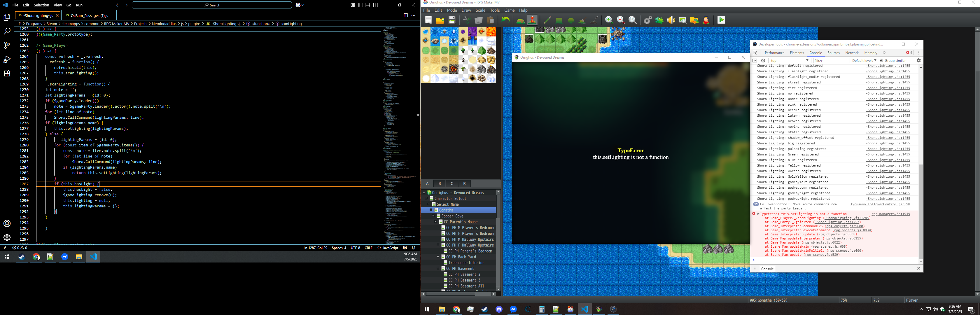Open Tyruswoo_FollowerControl.js:598 source link
Image resolution: width=980 pixels, height=315 pixels.
(x=880, y=204)
